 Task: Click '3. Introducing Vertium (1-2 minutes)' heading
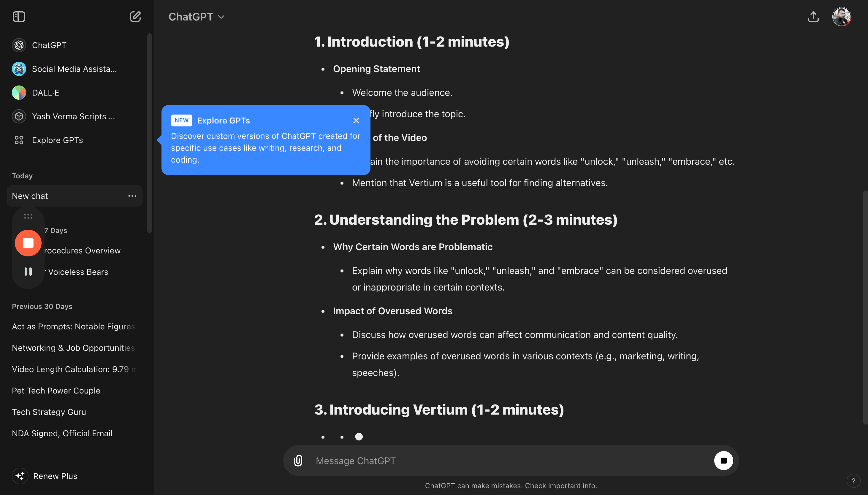click(x=439, y=410)
